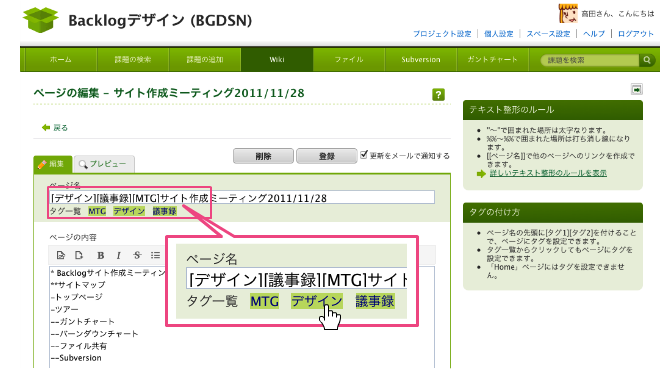
Task: Focus the 課題を検索 search field
Action: tap(591, 60)
